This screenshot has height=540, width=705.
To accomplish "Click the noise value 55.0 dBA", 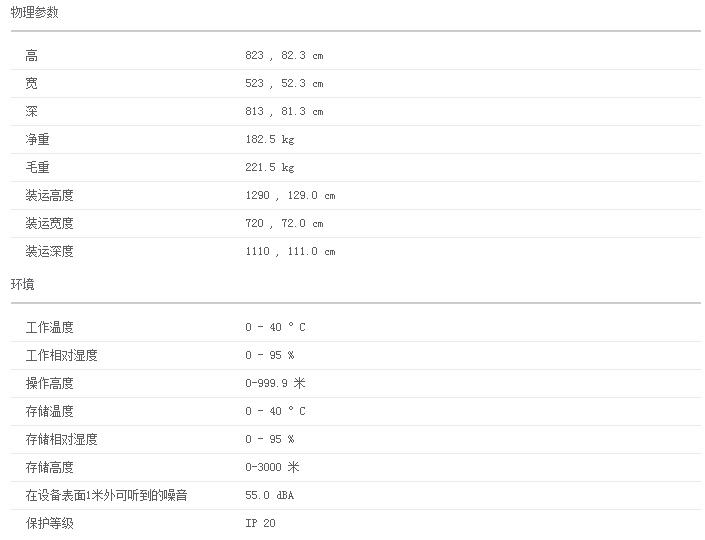I will tap(270, 496).
